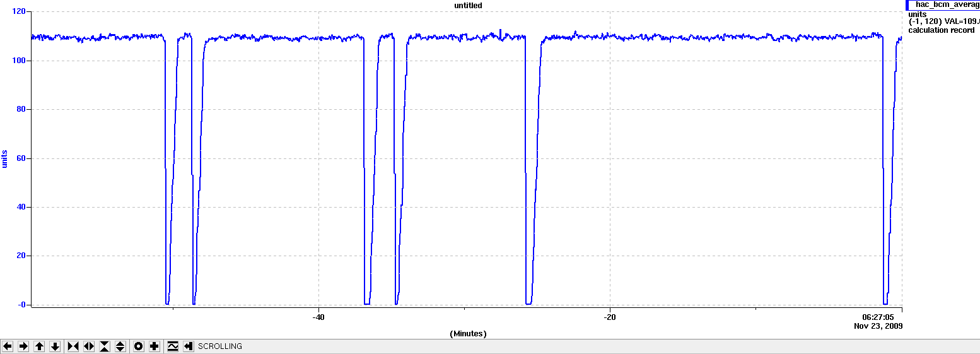Click the SCROLLING status label
This screenshot has width=980, height=354.
tap(220, 346)
